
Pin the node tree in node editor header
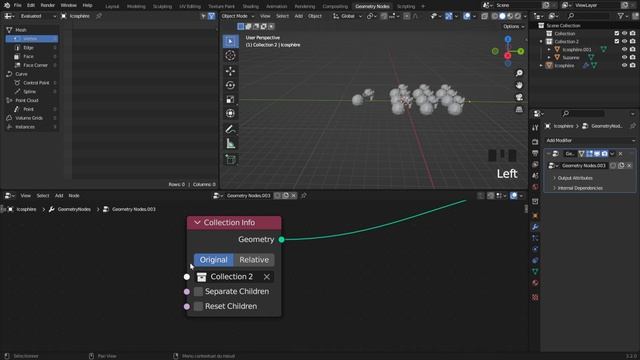(x=304, y=196)
